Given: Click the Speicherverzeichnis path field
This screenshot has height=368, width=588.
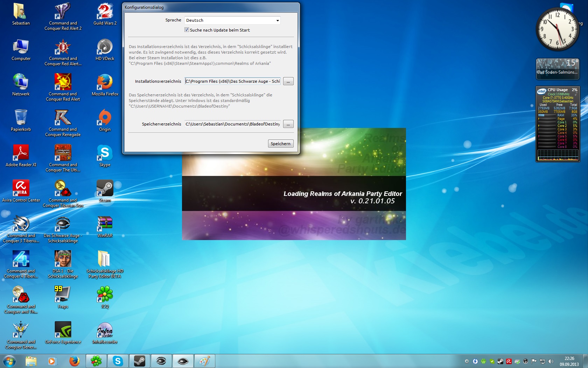Looking at the screenshot, I should point(233,124).
